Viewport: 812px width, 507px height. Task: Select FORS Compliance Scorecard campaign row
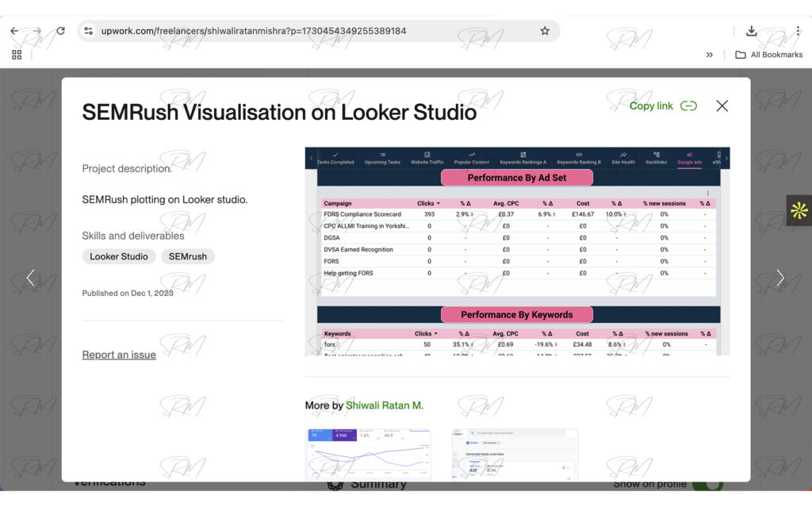tap(519, 214)
